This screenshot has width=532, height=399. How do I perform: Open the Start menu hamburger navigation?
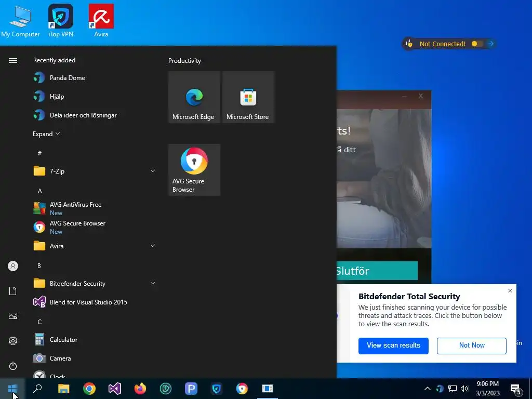(x=13, y=60)
